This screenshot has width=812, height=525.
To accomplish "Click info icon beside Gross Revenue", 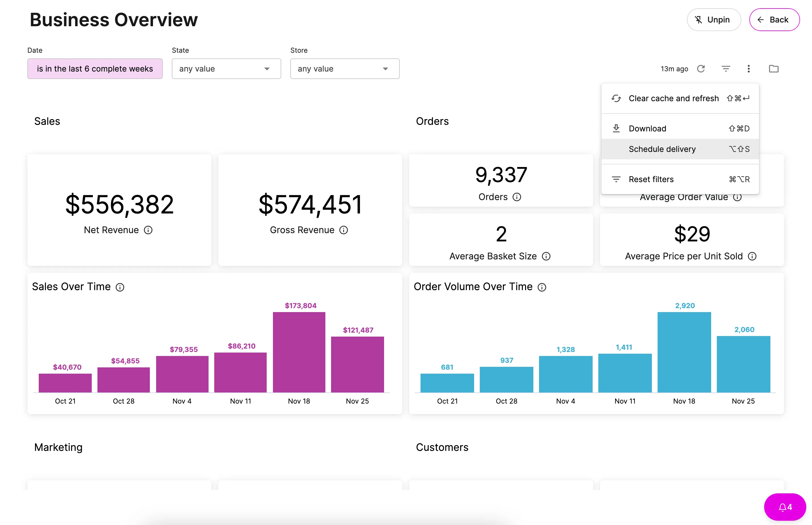I will pos(344,230).
